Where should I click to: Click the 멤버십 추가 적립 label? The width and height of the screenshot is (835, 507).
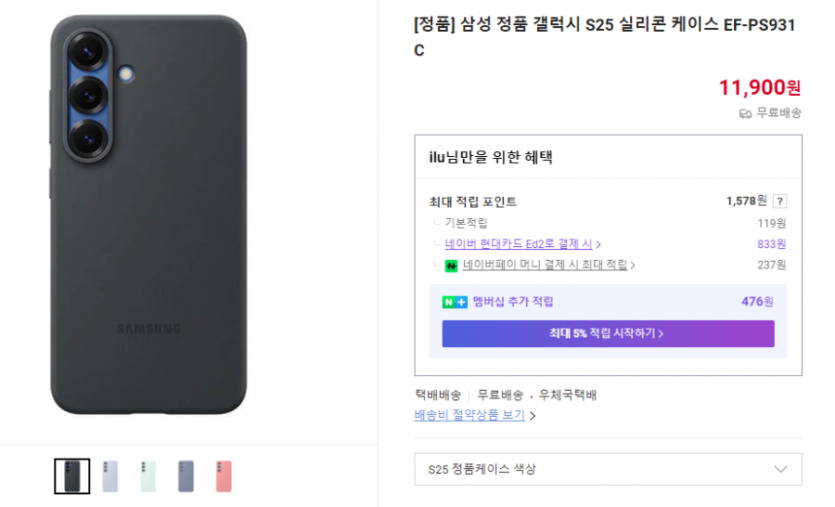point(512,302)
